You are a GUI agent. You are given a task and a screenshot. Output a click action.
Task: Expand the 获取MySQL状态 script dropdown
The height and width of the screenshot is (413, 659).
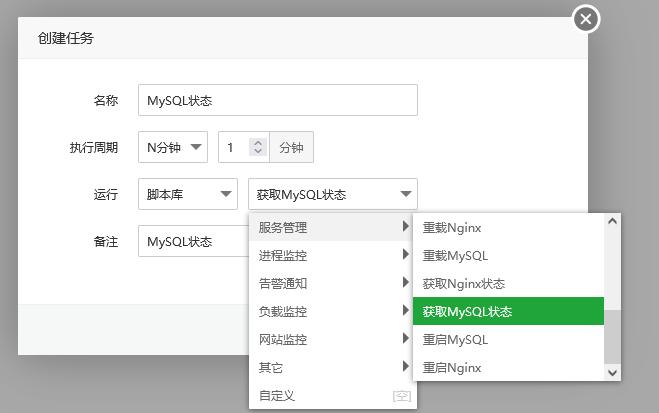tap(332, 194)
